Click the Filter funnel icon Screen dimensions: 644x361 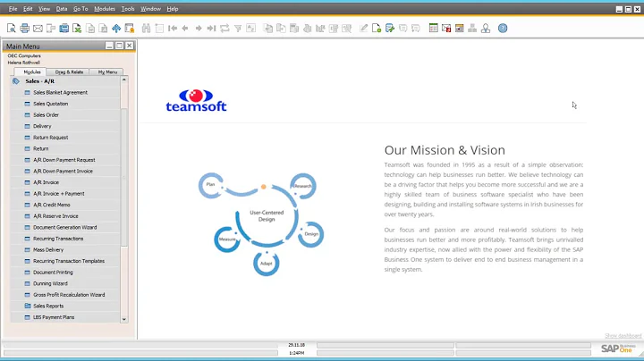point(238,28)
